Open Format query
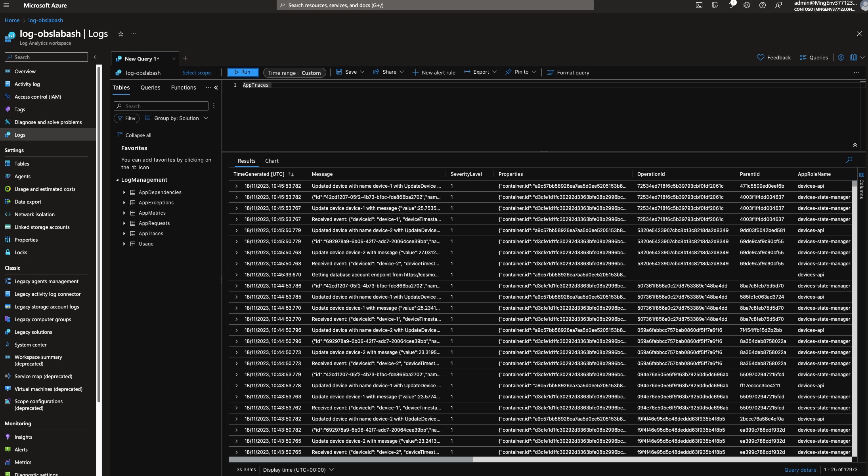This screenshot has width=868, height=476. [x=568, y=72]
